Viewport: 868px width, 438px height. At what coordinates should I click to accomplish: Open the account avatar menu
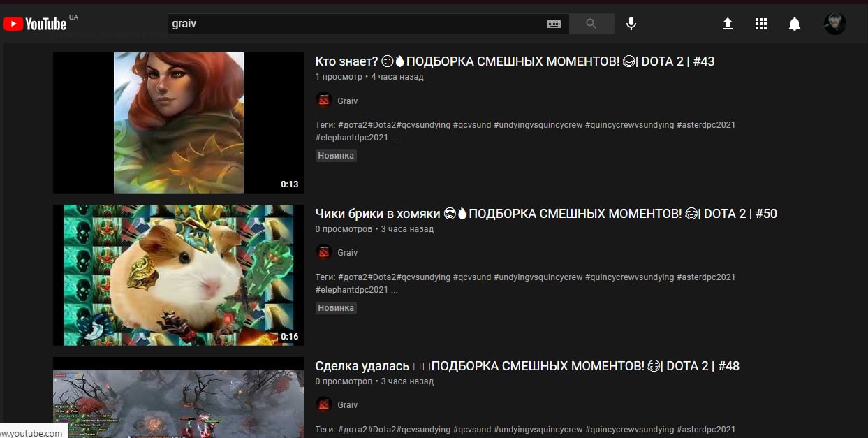[834, 24]
